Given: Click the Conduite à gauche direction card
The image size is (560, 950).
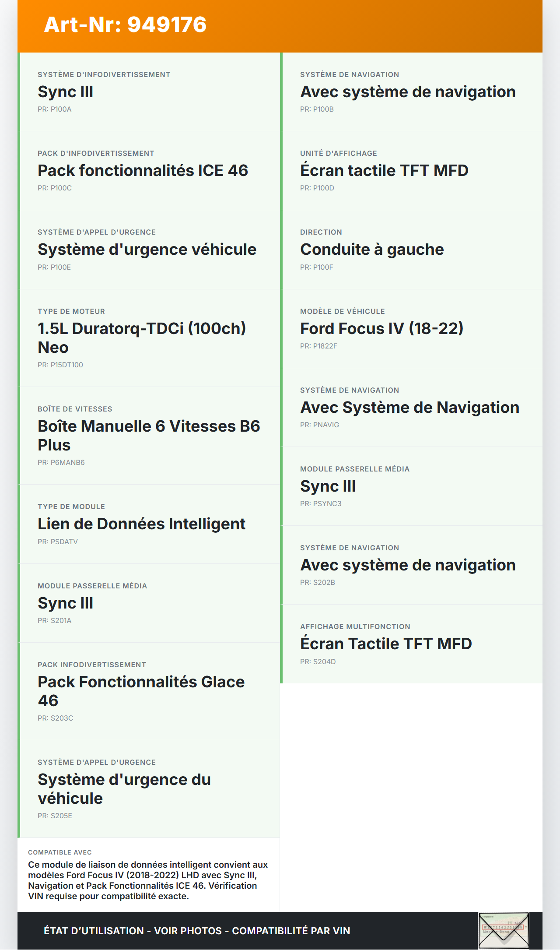Looking at the screenshot, I should (x=411, y=250).
